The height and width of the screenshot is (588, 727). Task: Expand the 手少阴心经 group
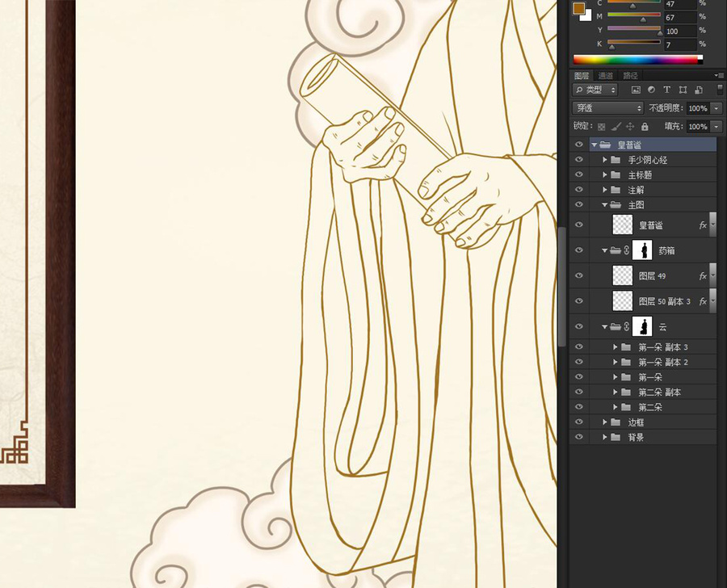(x=604, y=160)
